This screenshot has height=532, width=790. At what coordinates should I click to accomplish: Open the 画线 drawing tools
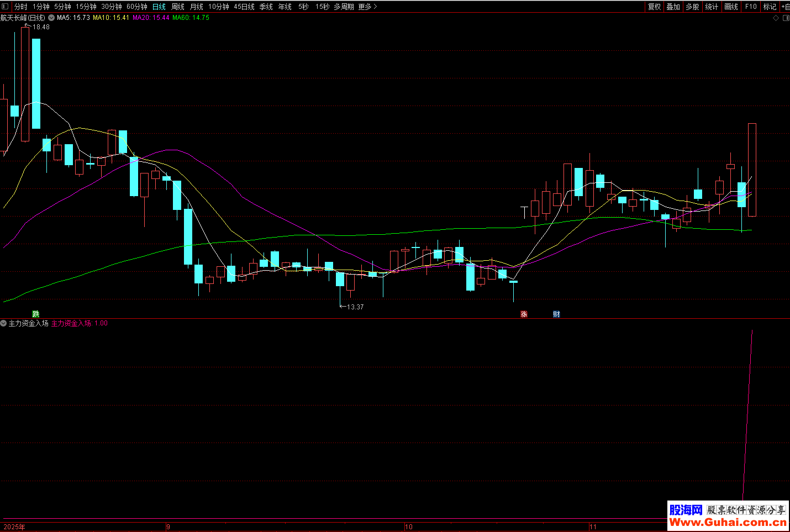731,7
